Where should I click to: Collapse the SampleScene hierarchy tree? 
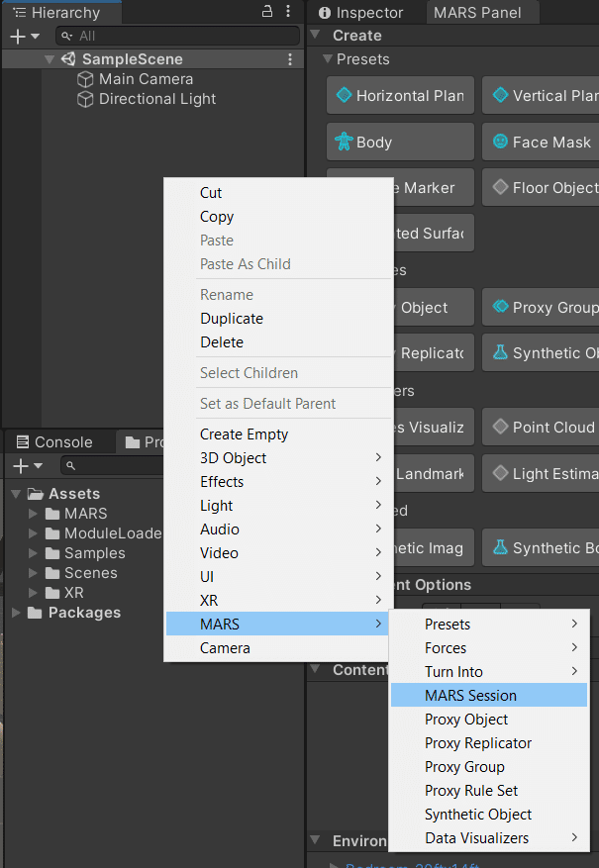[x=50, y=59]
